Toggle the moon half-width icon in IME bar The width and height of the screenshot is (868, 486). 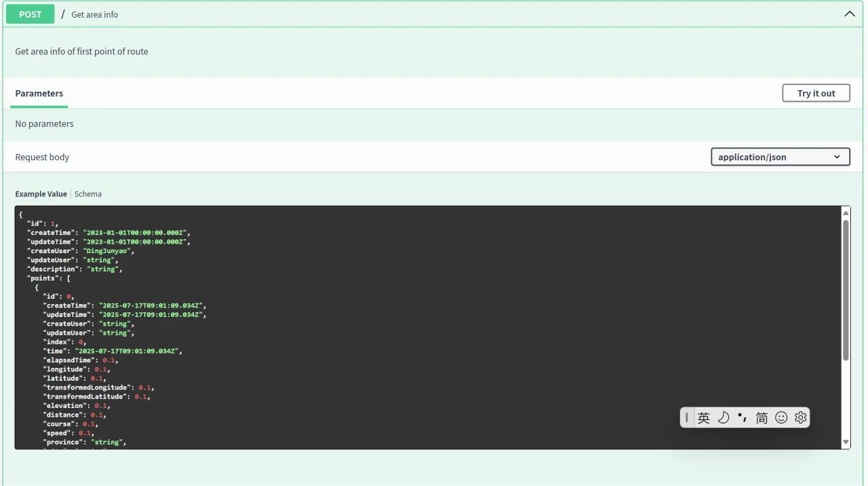pyautogui.click(x=724, y=418)
